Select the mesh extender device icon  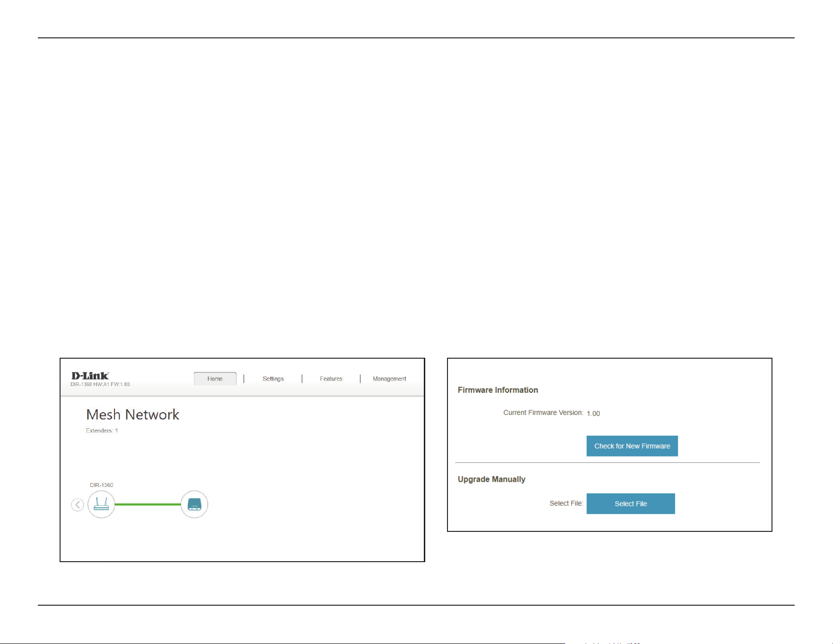[x=194, y=504]
